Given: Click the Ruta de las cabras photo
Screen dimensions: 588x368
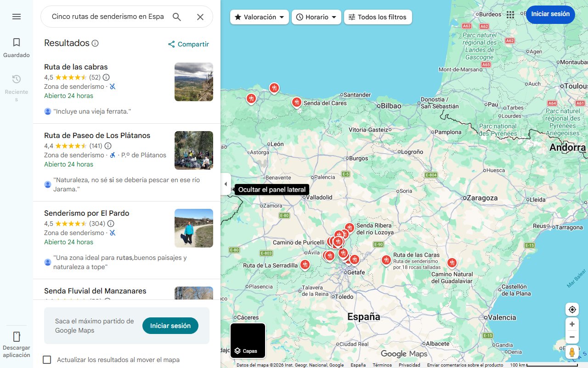Looking at the screenshot, I should tap(193, 82).
